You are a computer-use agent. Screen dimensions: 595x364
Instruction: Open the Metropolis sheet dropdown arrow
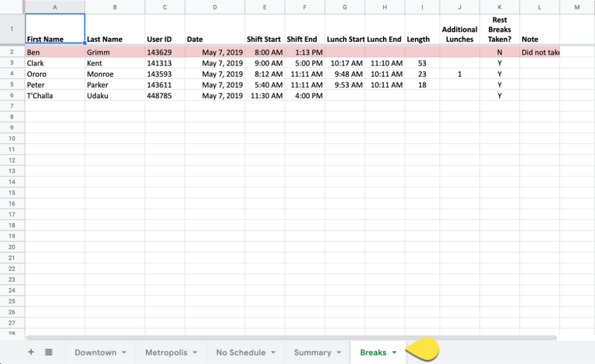195,352
